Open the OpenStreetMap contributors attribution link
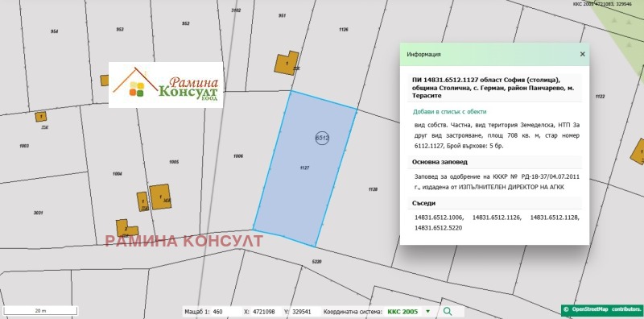The width and height of the screenshot is (644, 319). coord(602,309)
